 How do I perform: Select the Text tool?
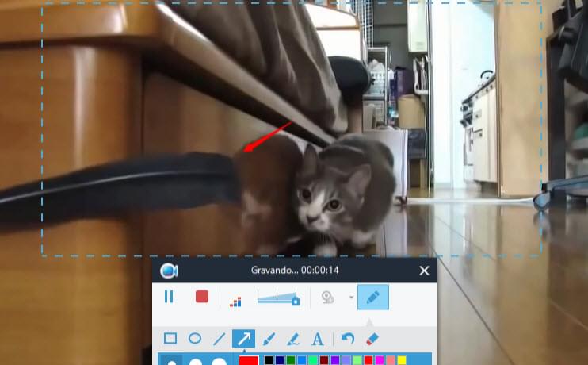[x=318, y=339]
